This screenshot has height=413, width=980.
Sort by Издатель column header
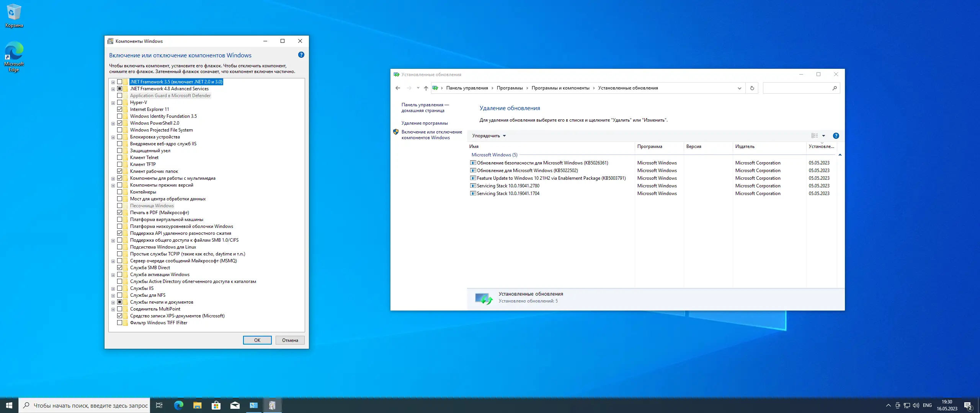(745, 146)
